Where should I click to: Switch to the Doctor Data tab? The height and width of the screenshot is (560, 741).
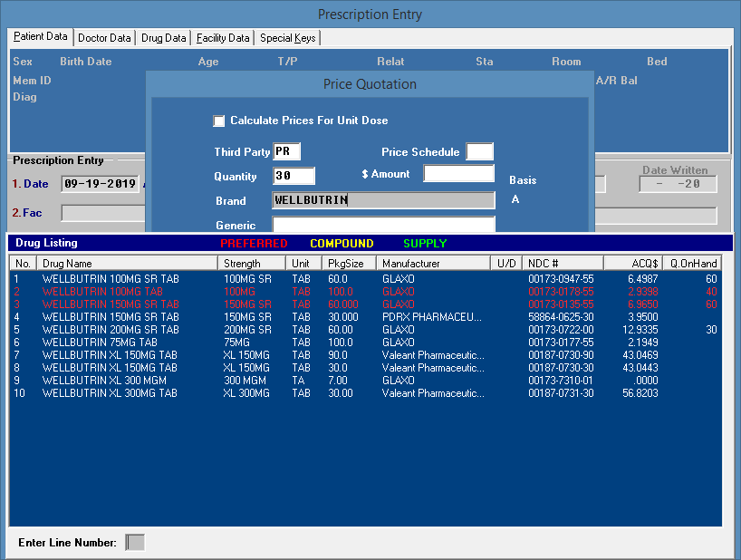[104, 38]
